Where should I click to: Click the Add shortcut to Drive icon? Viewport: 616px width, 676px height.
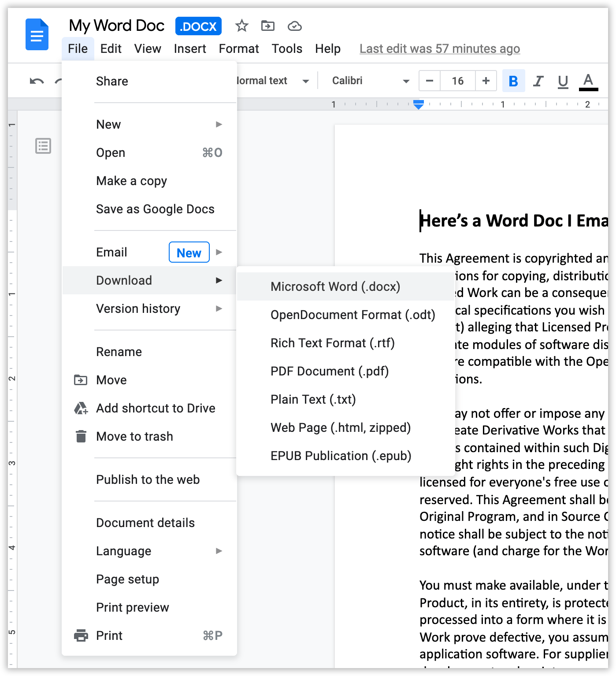[81, 408]
